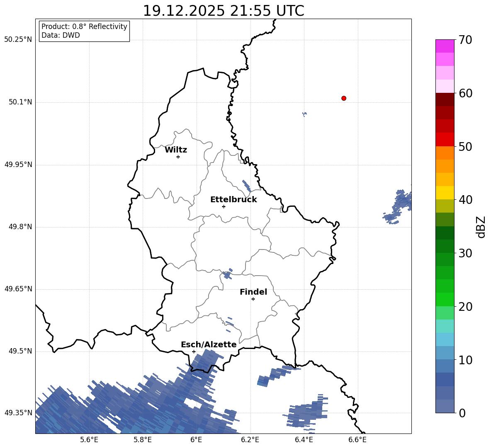Click the dBZ colorbar axis label
This screenshot has height=448, width=491.
pyautogui.click(x=481, y=227)
